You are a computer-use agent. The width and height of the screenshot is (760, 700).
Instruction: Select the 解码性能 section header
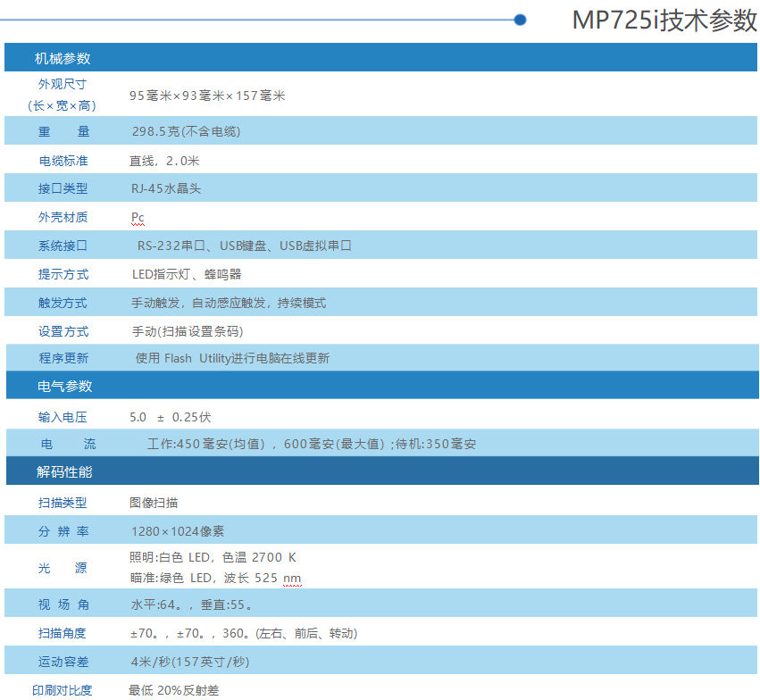click(x=64, y=471)
